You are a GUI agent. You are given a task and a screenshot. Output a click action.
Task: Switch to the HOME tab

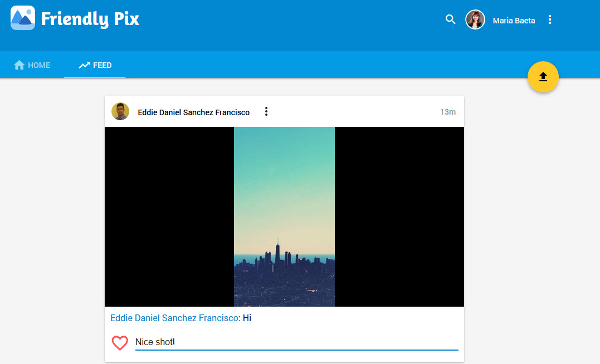32,65
